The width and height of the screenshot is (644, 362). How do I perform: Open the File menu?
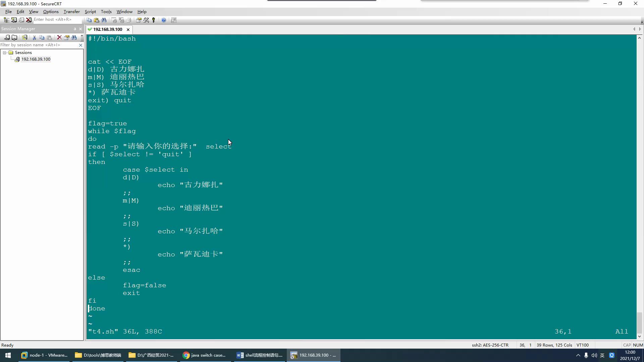8,11
